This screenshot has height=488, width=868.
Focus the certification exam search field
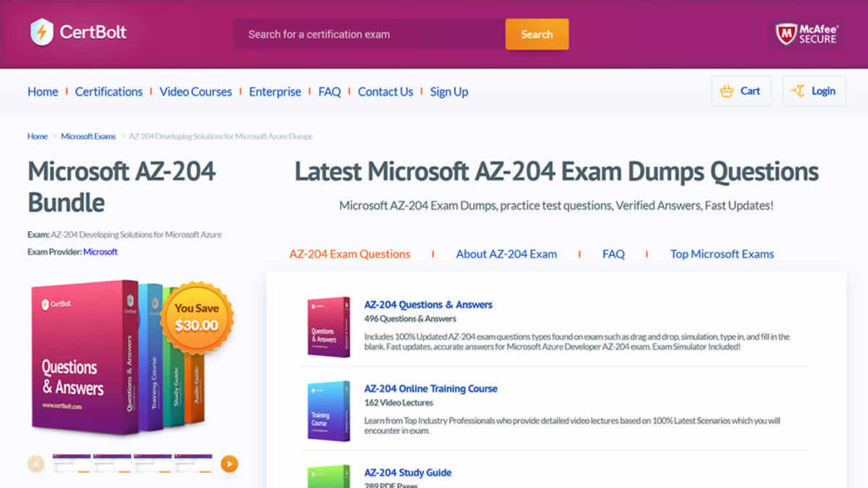coord(370,34)
